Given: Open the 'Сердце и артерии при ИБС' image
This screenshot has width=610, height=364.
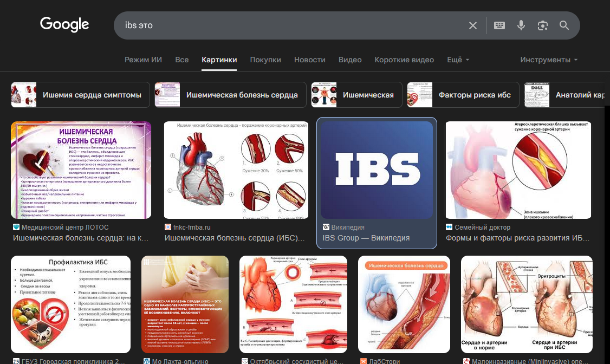Looking at the screenshot, I should [527, 304].
